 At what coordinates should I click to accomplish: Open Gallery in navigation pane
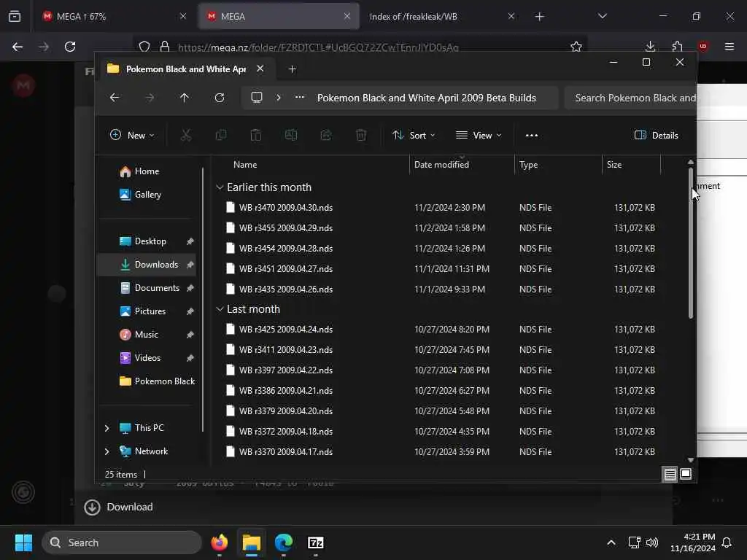pos(147,195)
